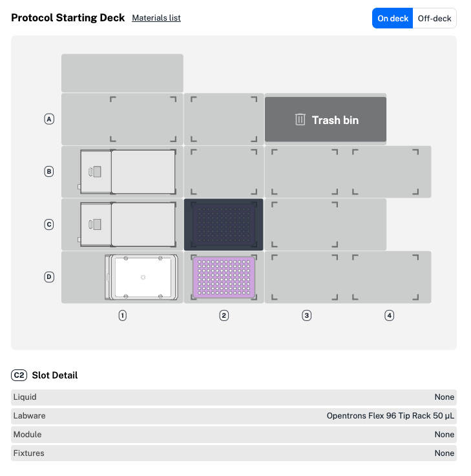Select empty deck slot B2

pyautogui.click(x=224, y=172)
